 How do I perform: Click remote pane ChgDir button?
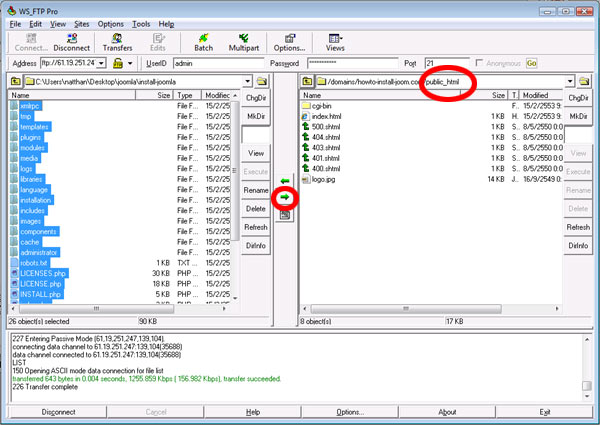click(x=578, y=98)
